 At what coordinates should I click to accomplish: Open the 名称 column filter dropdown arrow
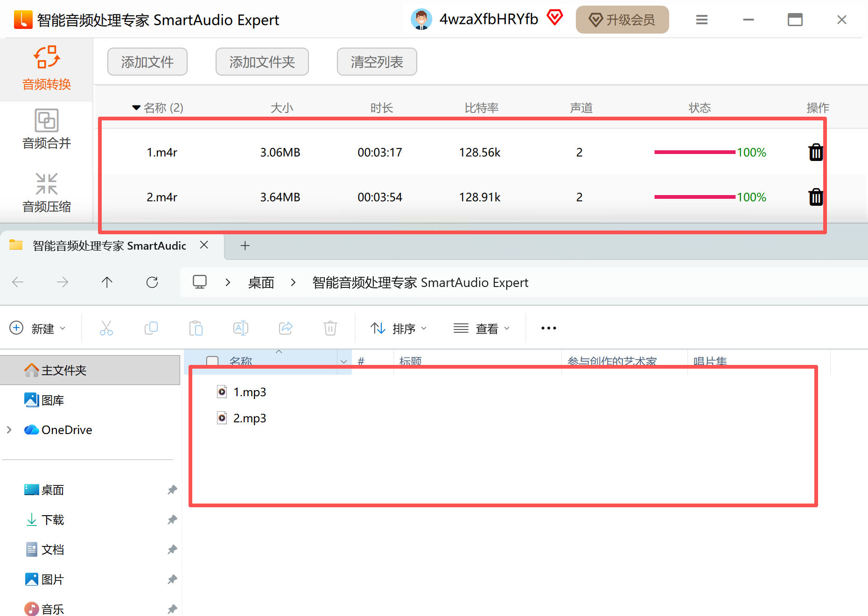coord(344,362)
